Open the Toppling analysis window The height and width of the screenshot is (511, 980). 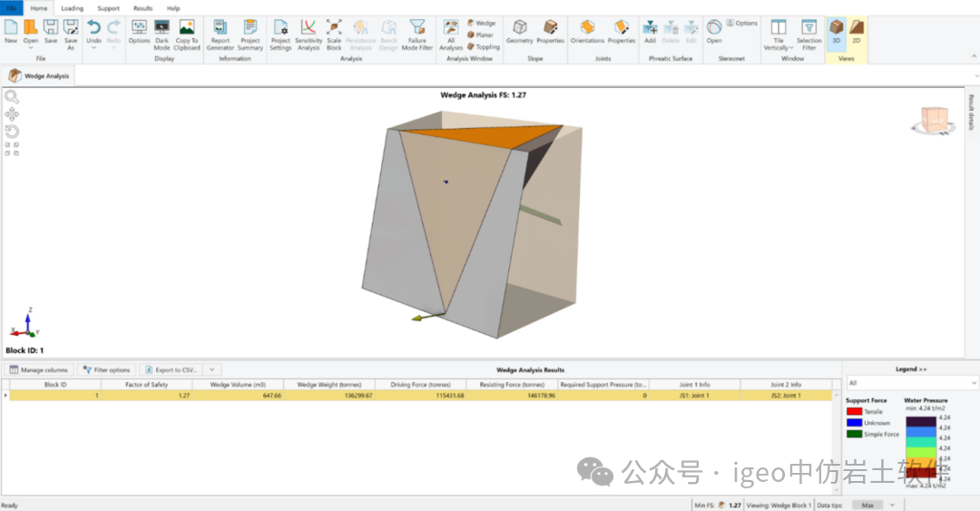point(483,47)
